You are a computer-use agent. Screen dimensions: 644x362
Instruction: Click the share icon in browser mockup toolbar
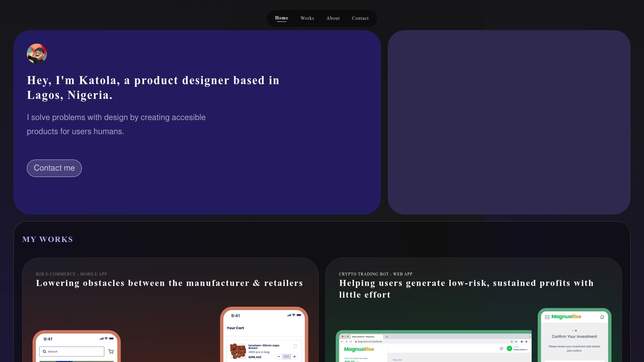click(512, 342)
